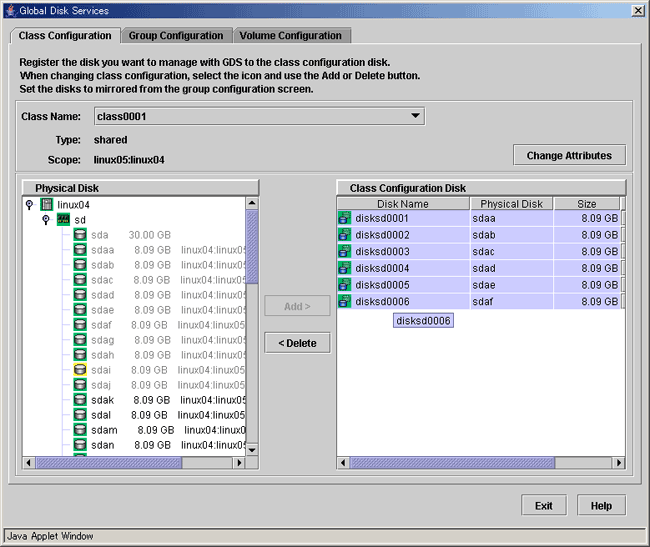
Task: Sort by Physical Disk column header
Action: [x=512, y=204]
